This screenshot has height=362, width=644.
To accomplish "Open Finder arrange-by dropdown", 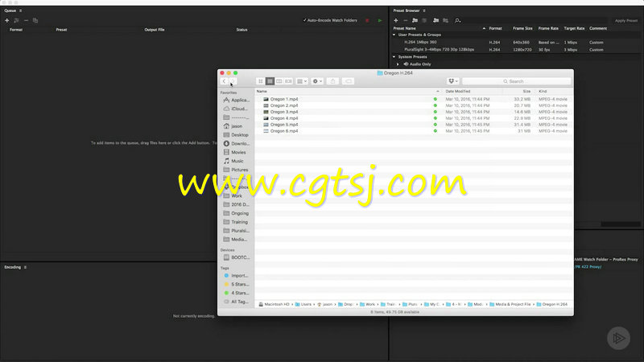I will pyautogui.click(x=302, y=81).
